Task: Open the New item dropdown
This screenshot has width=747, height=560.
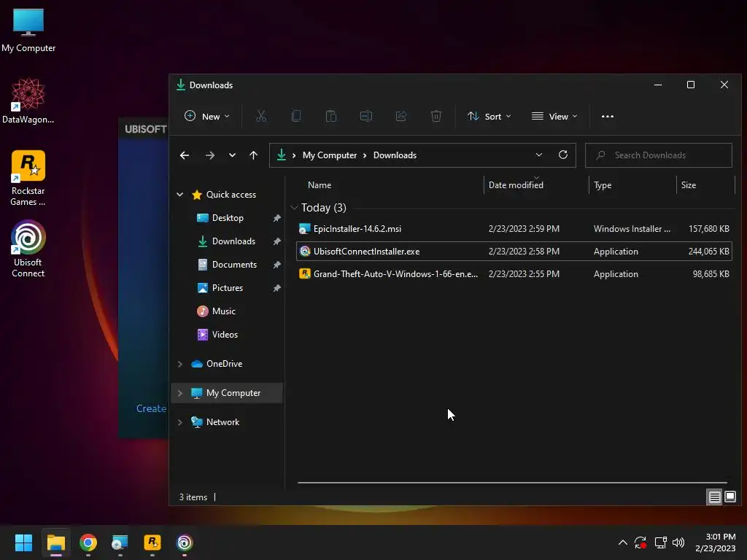Action: (x=206, y=116)
